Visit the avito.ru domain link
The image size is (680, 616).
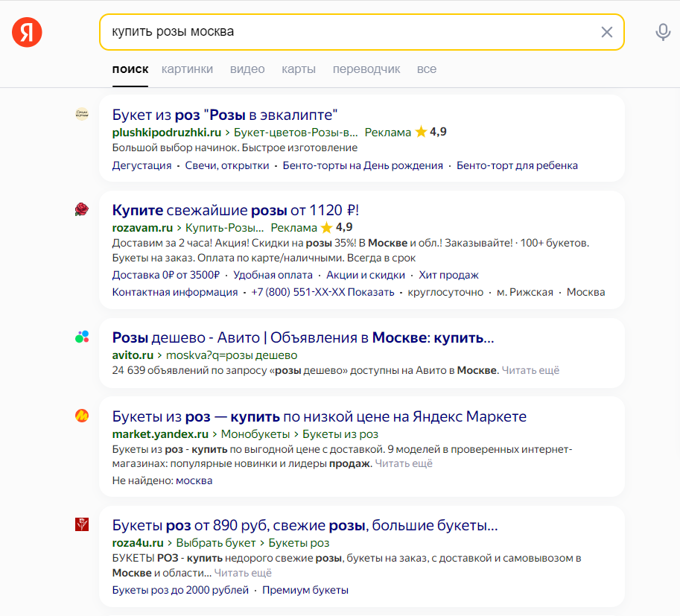(133, 355)
